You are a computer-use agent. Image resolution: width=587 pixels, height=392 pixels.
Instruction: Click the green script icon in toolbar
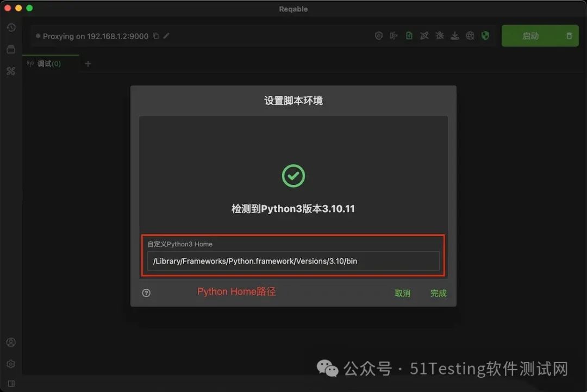point(409,35)
